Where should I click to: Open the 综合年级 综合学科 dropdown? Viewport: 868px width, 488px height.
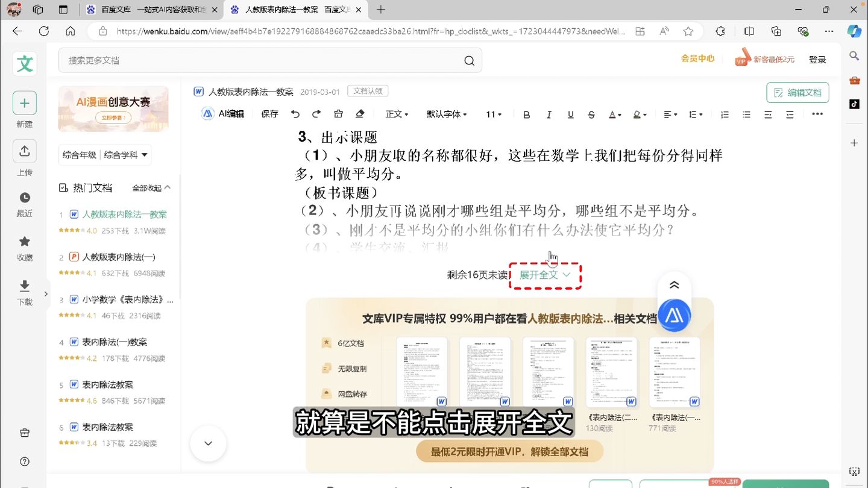[x=105, y=155]
